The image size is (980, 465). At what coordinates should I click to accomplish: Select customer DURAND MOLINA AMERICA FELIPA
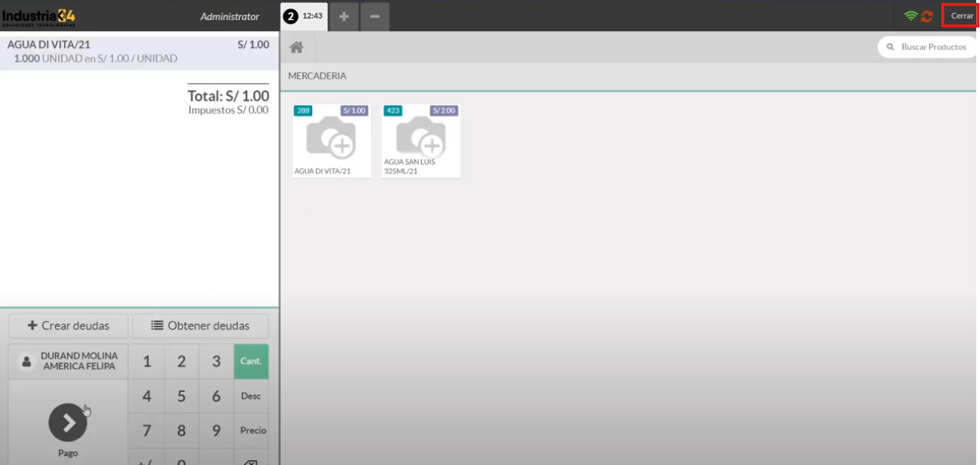point(69,361)
